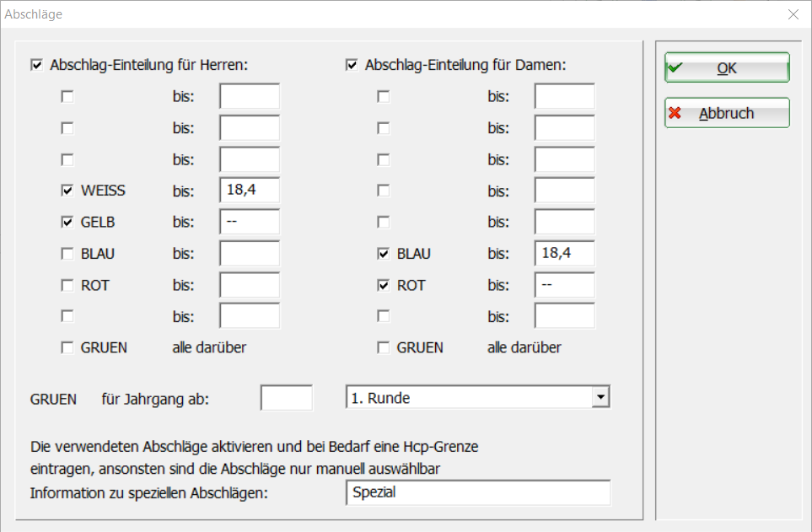The height and width of the screenshot is (532, 812).
Task: Click the Herren WEISS bis field 18,4
Action: click(x=249, y=191)
